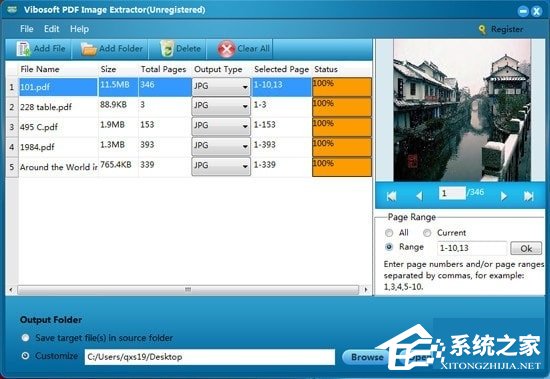
Task: Click the scrollbar left arrow
Action: click(x=11, y=290)
